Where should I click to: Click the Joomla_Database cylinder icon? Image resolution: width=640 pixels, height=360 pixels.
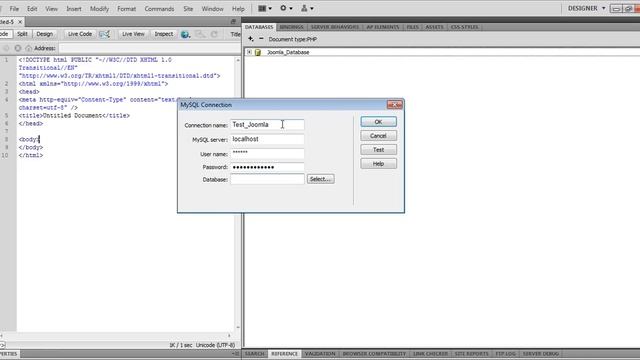[x=258, y=52]
